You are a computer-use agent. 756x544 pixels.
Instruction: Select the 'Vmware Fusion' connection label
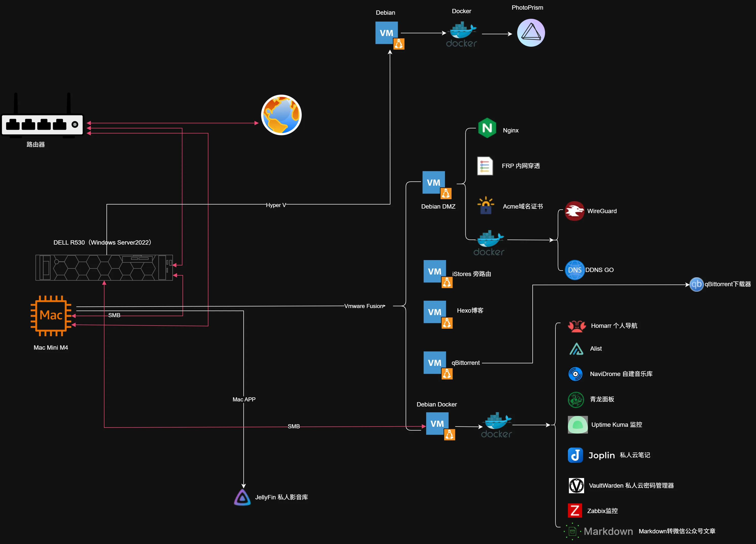click(x=364, y=306)
